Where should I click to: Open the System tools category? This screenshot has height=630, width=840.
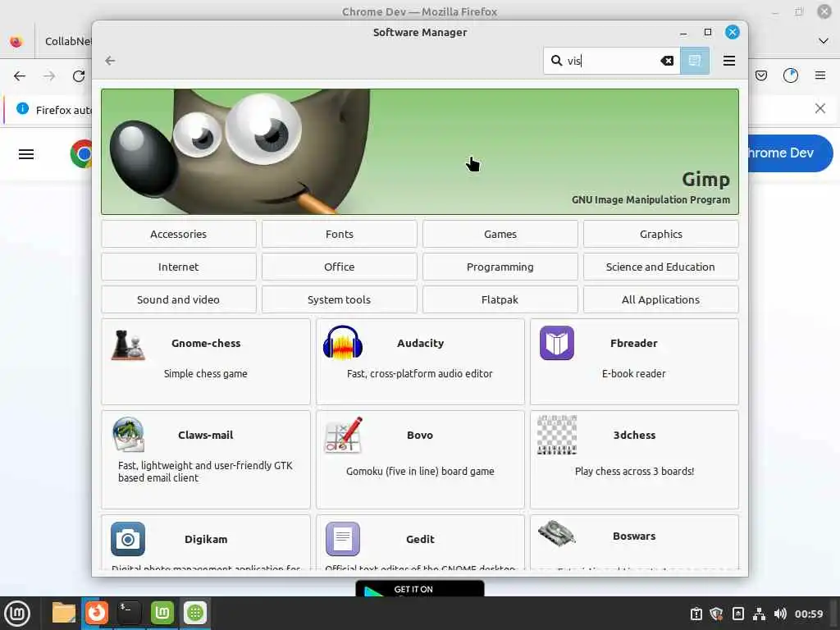[x=339, y=299]
